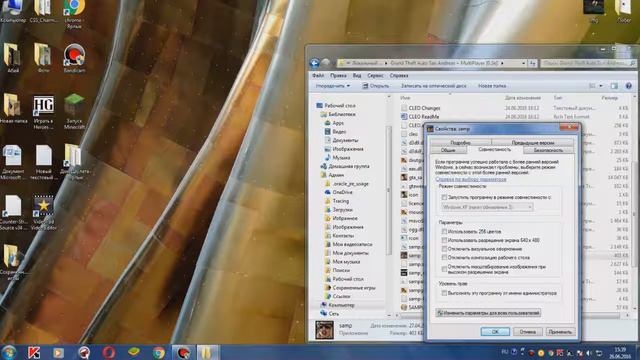
Task: Click Записать на оптический диск toolbar button
Action: pos(433,86)
